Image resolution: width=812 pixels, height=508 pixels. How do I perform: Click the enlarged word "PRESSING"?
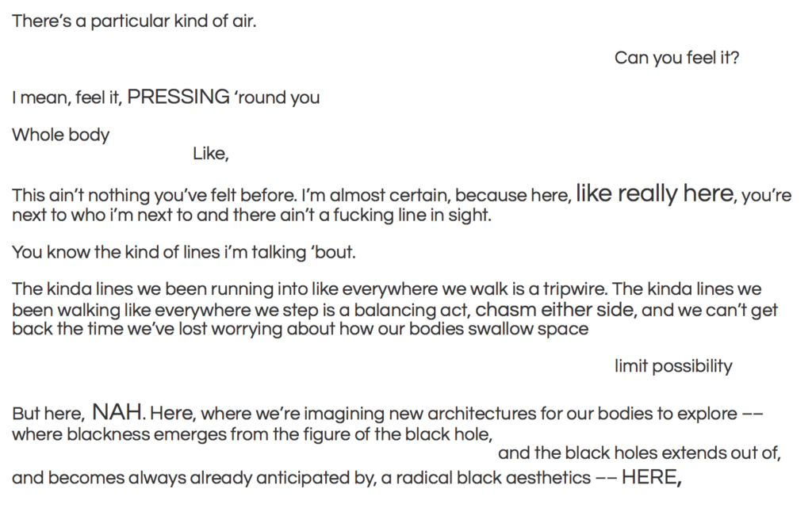click(178, 97)
